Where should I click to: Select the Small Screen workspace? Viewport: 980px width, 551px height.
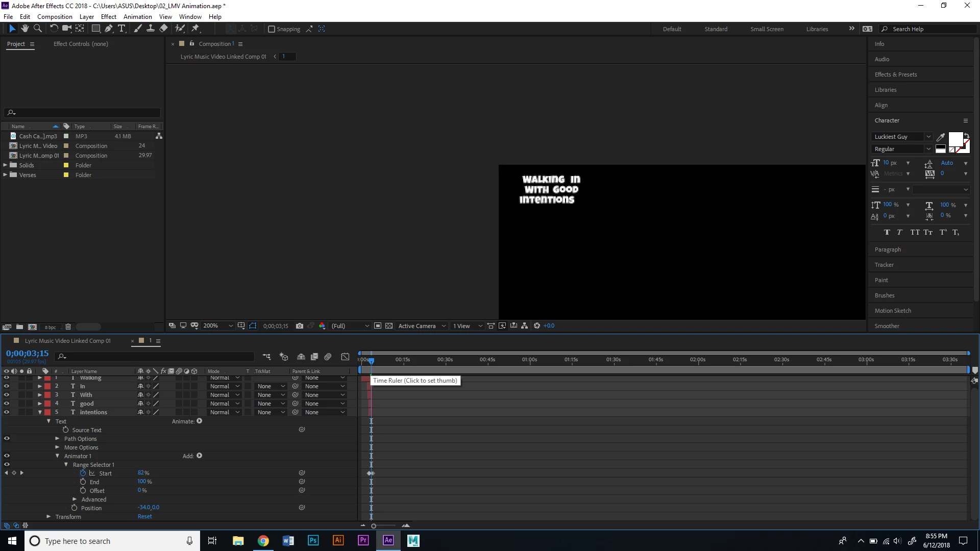pyautogui.click(x=767, y=29)
